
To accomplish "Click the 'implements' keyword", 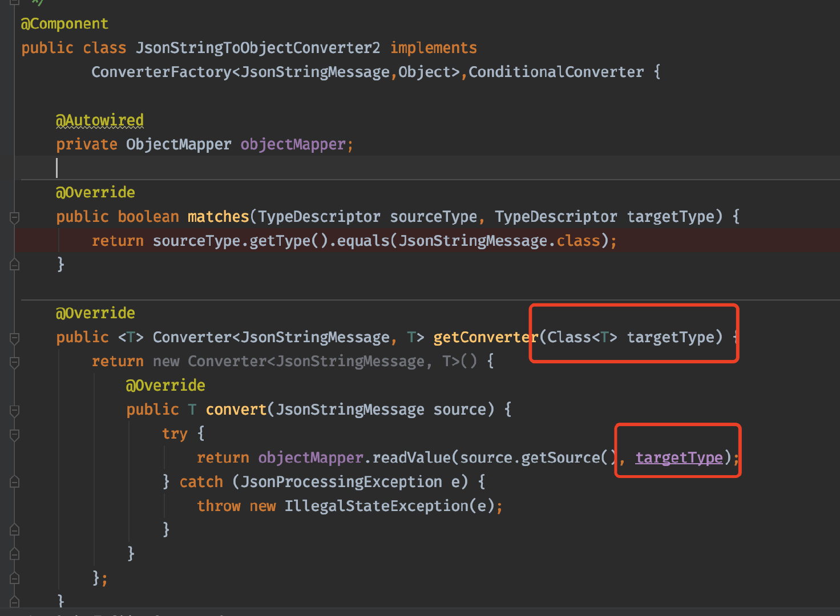I will [434, 48].
